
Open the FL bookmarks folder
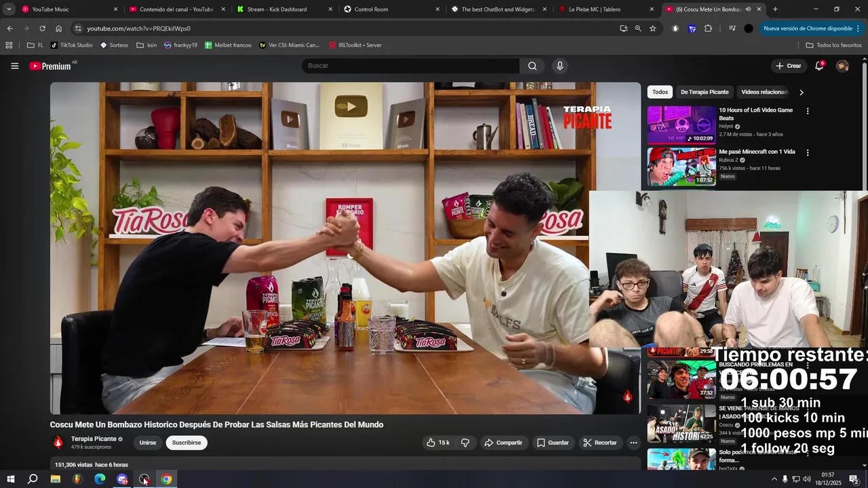[x=35, y=45]
